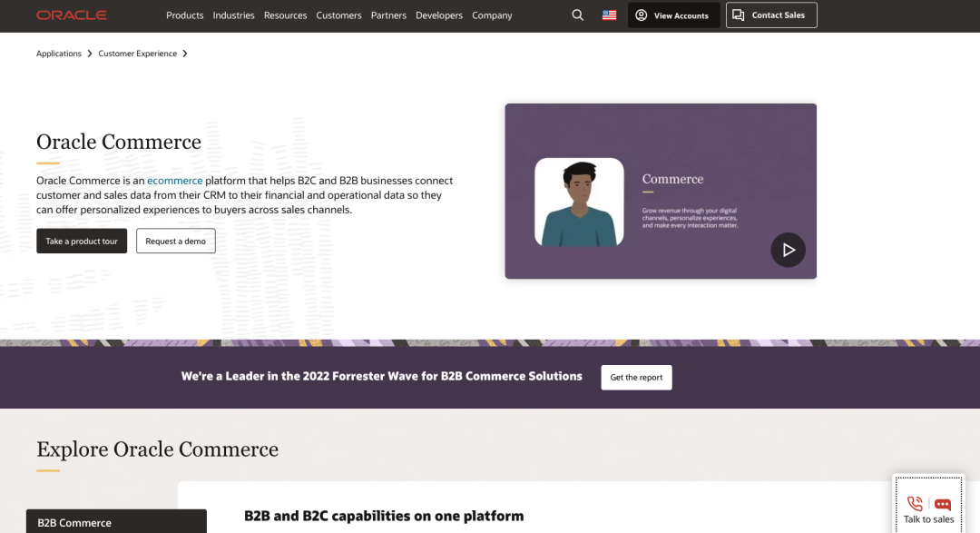The width and height of the screenshot is (980, 533).
Task: Open the Developers menu
Action: pos(439,15)
